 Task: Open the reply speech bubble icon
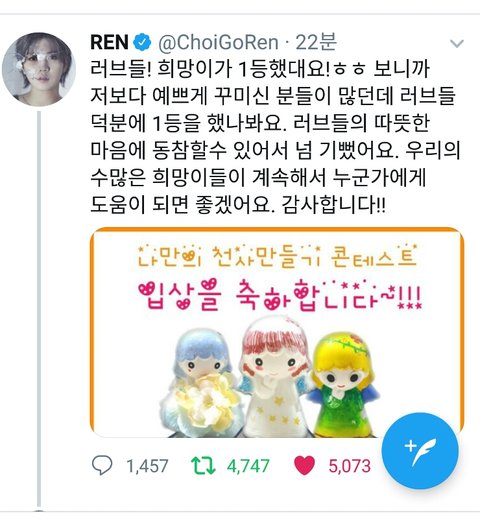point(102,465)
